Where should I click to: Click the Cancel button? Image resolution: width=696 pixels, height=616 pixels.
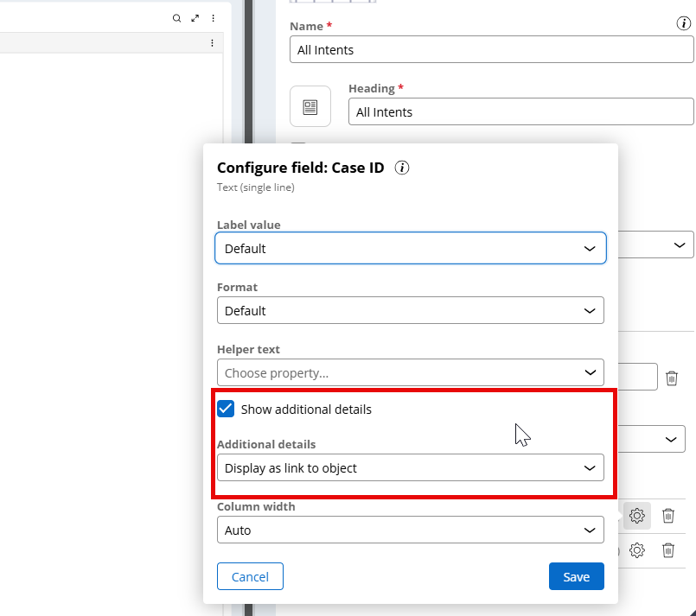tap(250, 577)
